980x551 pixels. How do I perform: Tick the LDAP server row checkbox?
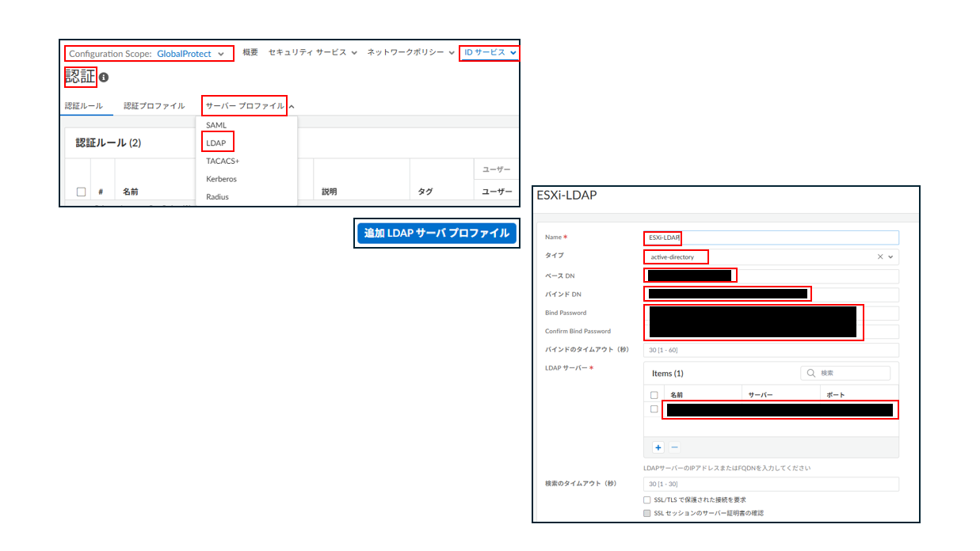654,409
